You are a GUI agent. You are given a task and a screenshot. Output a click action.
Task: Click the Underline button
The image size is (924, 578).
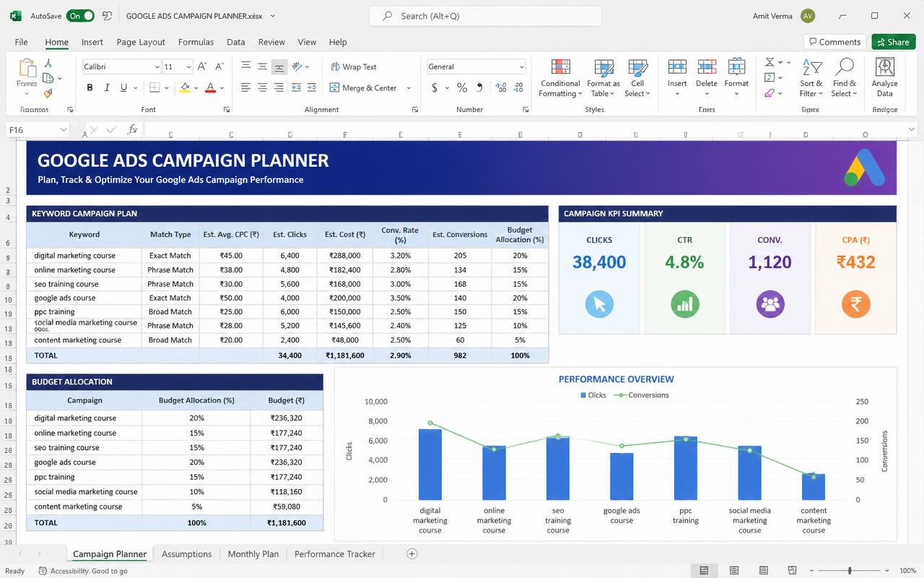123,87
